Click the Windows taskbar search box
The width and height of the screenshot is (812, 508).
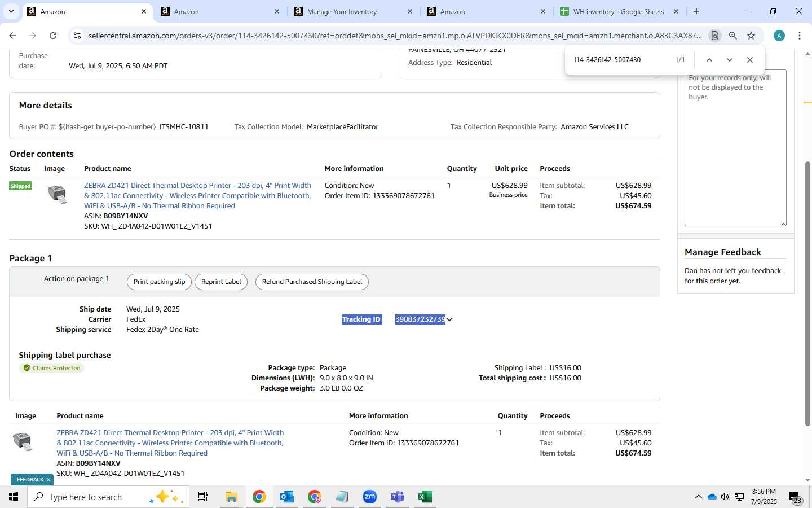click(x=109, y=497)
